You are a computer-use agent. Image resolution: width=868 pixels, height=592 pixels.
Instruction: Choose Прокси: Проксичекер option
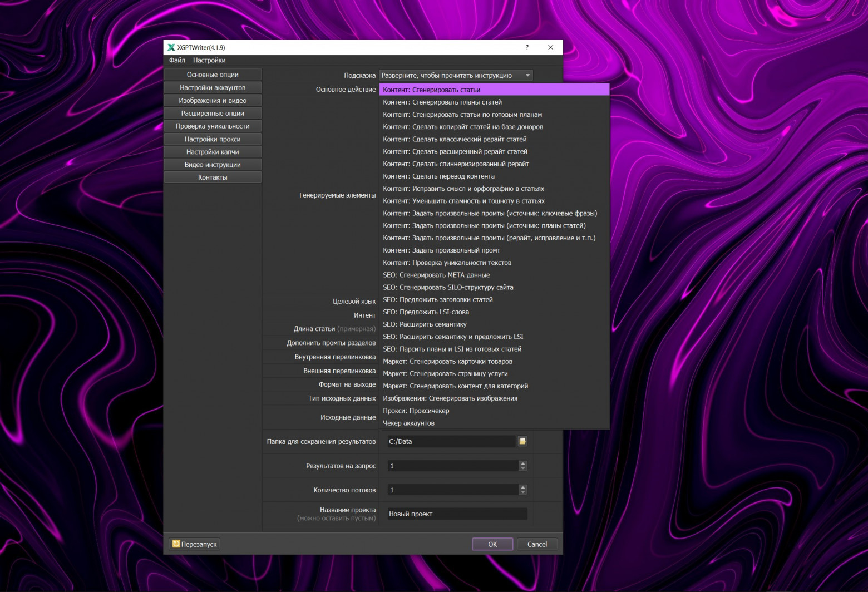(x=494, y=411)
